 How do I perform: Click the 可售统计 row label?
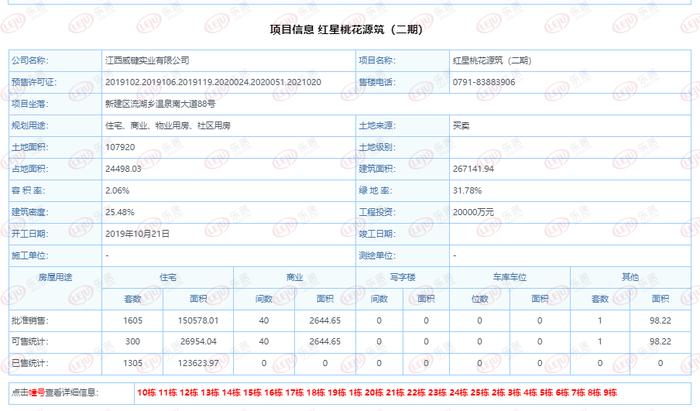click(x=30, y=341)
